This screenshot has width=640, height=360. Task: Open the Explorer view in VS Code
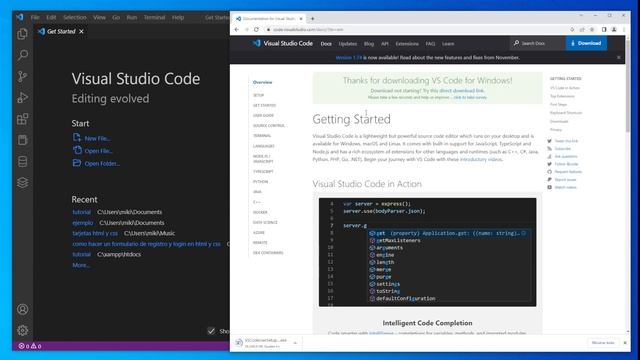pos(22,34)
